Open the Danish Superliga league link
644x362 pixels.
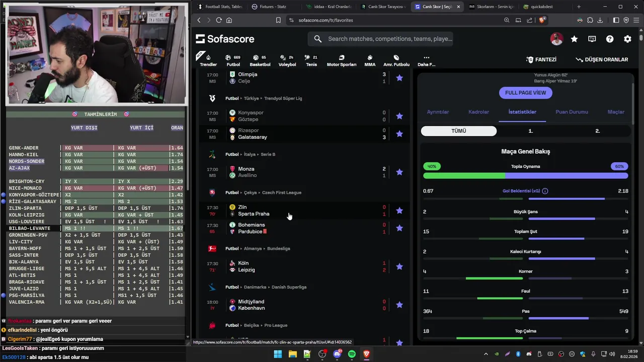pos(289,287)
